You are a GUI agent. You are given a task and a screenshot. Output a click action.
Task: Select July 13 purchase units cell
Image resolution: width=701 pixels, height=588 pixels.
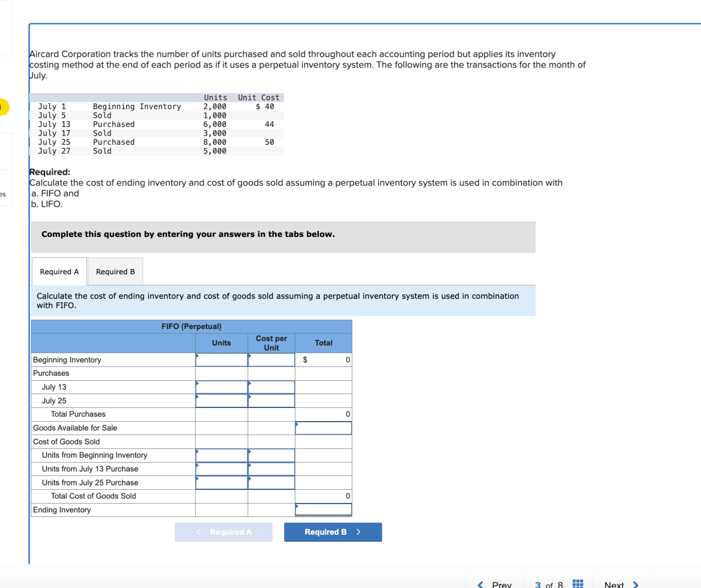point(221,387)
